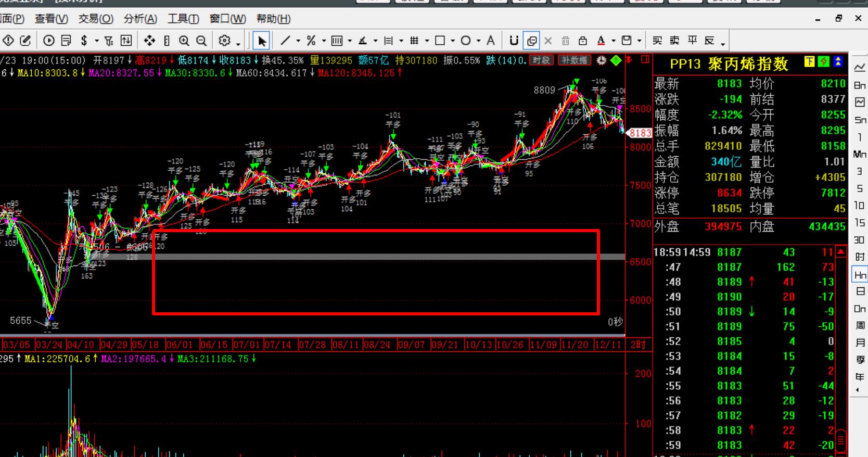The width and height of the screenshot is (868, 457).
Task: Toggle the magnet snap icon
Action: pyautogui.click(x=514, y=41)
